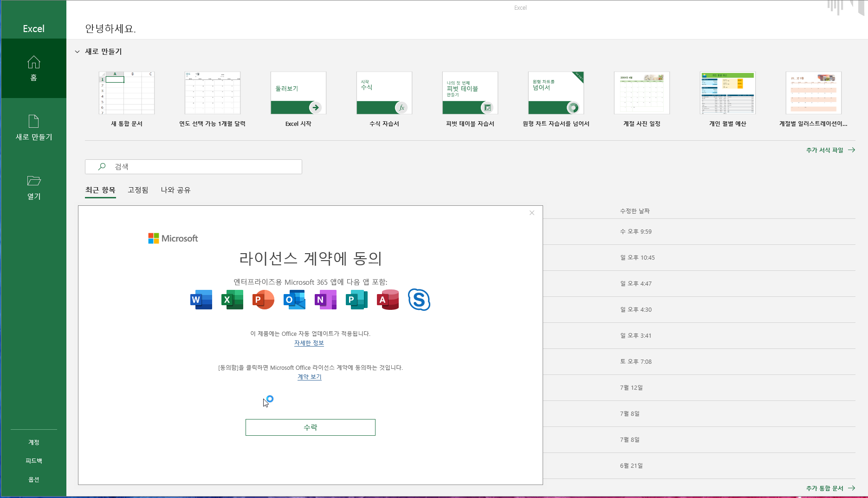Viewport: 868px width, 498px height.
Task: Click the row dated 일 오후 10:45
Action: [x=699, y=257]
